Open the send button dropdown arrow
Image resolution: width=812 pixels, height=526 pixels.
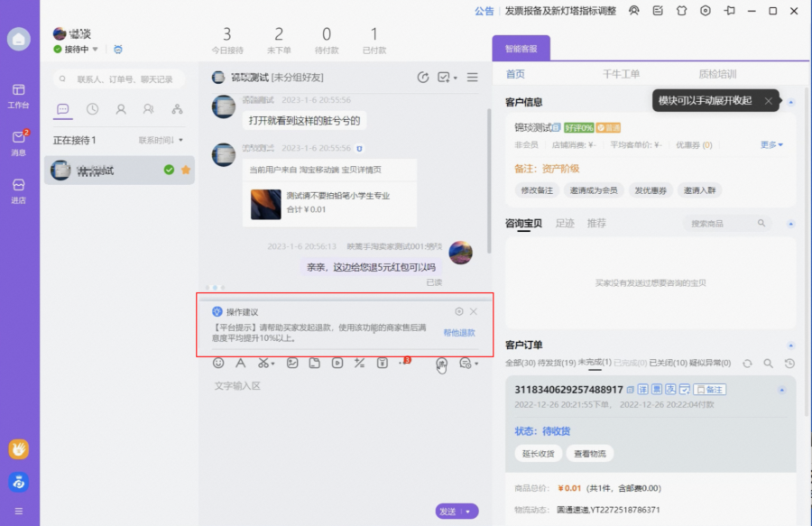(x=468, y=512)
